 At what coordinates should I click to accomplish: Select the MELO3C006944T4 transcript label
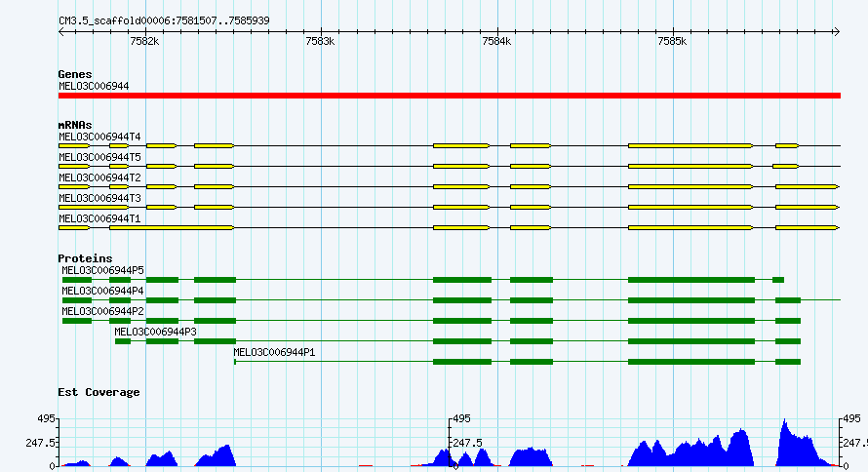pos(99,137)
